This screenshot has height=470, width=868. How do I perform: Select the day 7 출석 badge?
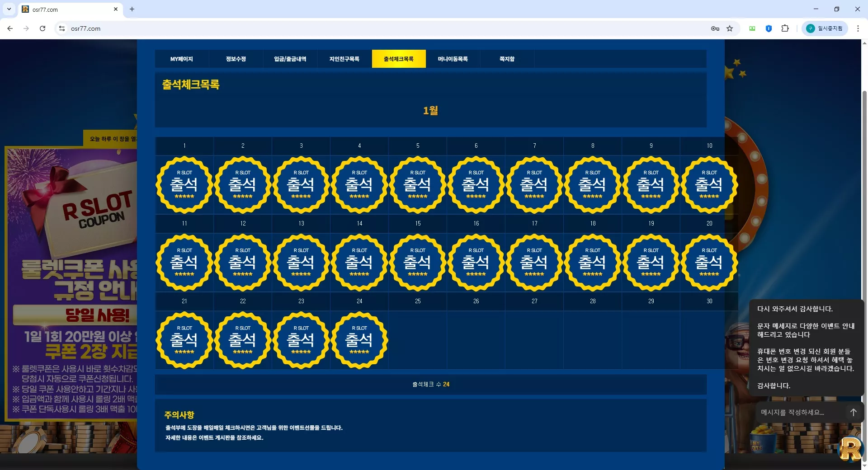pos(534,184)
